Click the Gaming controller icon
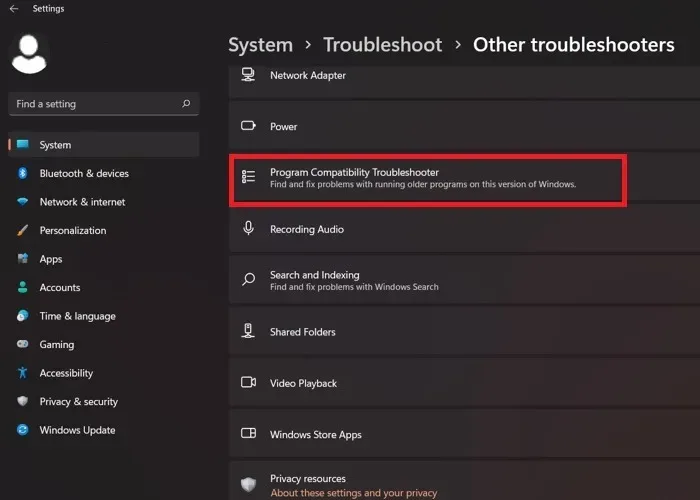Screen dimensions: 700x500 tap(22, 344)
